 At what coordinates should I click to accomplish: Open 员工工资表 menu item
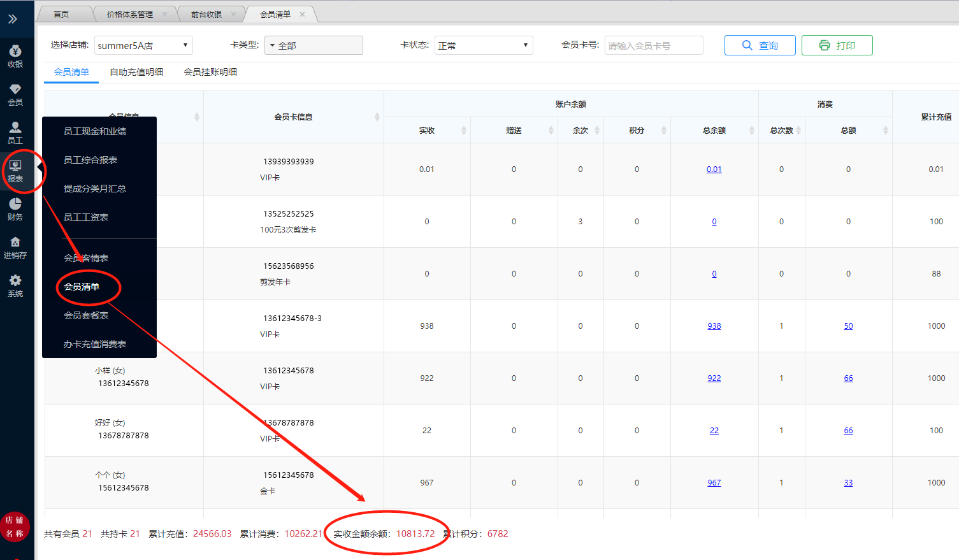pos(86,217)
